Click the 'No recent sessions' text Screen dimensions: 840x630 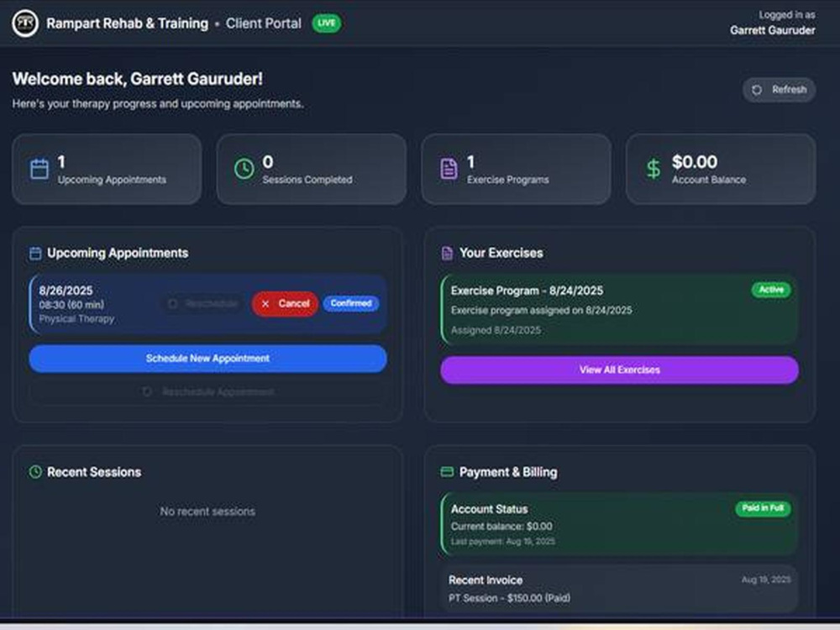click(x=207, y=512)
